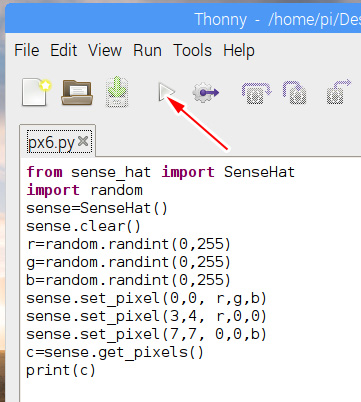Create a new file with the blank page icon
The height and width of the screenshot is (402, 361).
[x=36, y=92]
